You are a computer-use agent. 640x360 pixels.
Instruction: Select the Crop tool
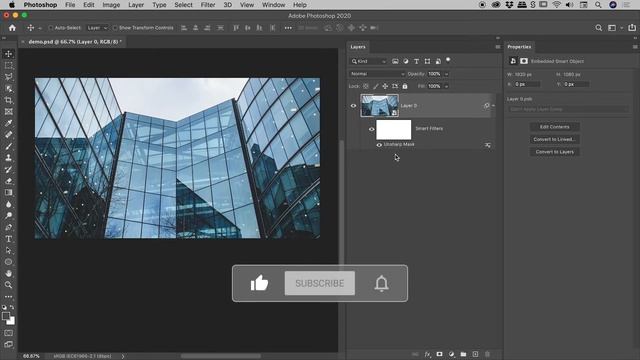pyautogui.click(x=8, y=100)
